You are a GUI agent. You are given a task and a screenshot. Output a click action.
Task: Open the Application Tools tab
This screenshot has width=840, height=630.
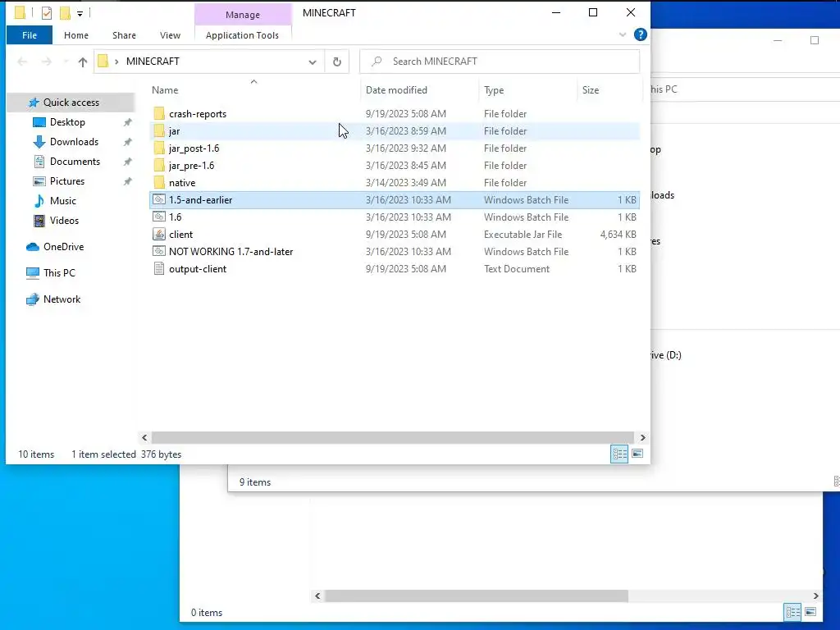242,35
